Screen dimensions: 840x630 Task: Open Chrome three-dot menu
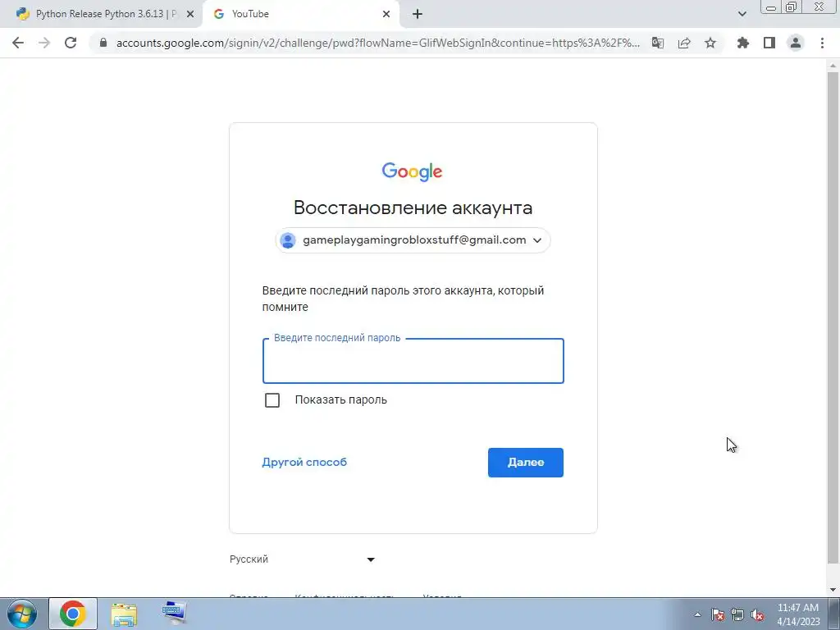pyautogui.click(x=822, y=43)
